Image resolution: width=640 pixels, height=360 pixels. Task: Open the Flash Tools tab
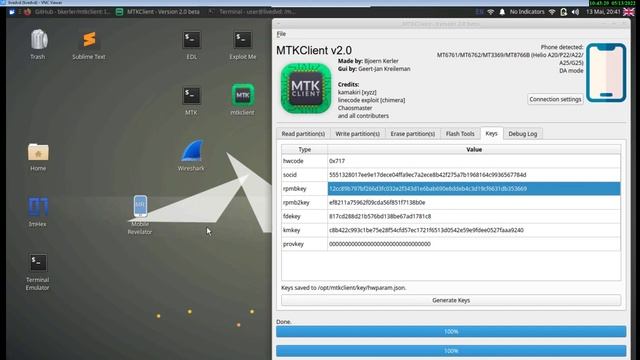pos(460,134)
